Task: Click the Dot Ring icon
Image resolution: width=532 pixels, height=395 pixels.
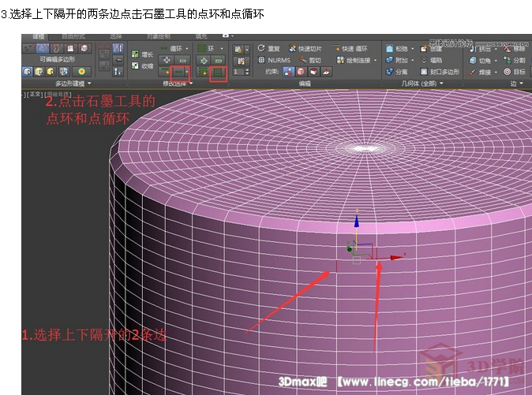Action: tap(218, 72)
